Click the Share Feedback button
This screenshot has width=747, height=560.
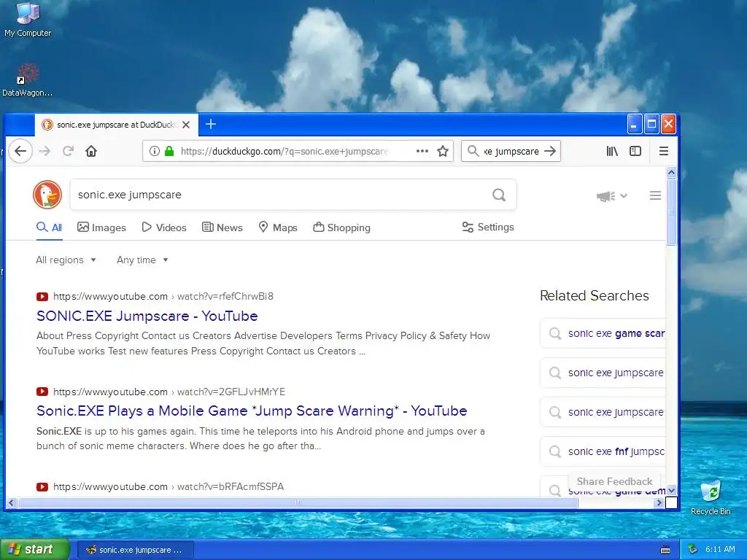click(614, 481)
